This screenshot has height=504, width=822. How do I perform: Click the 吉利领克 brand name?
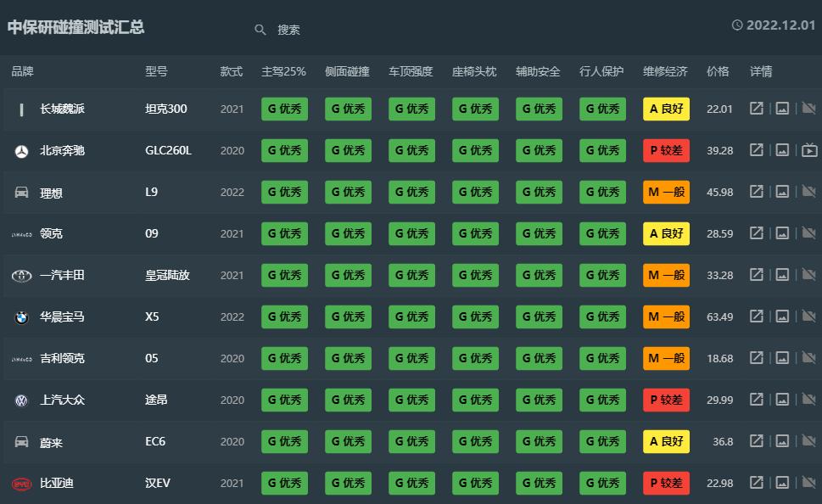click(62, 358)
